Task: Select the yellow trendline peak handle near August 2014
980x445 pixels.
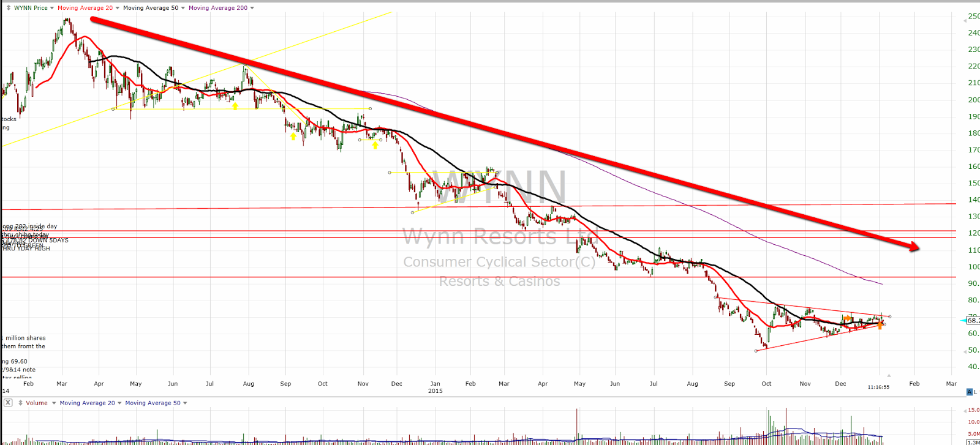Action: pyautogui.click(x=245, y=64)
